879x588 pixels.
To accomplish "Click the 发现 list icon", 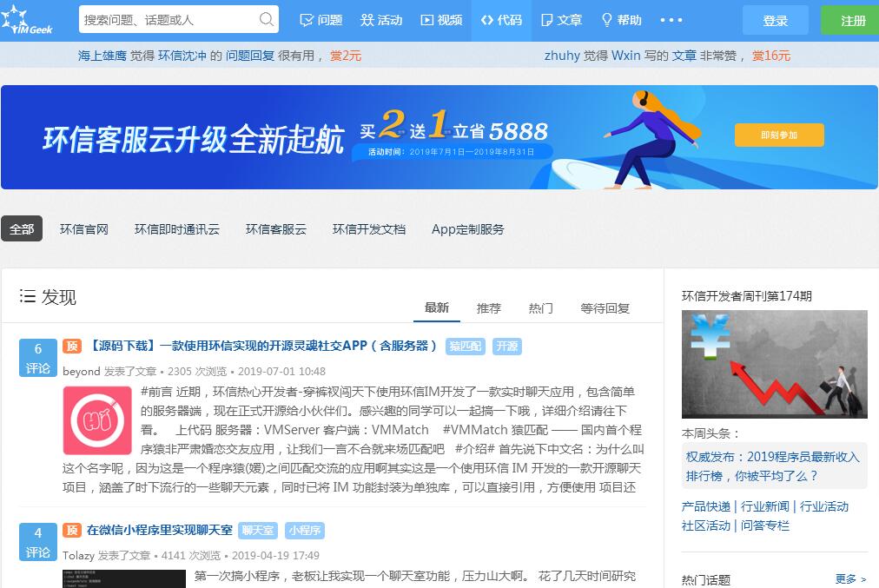I will coord(28,297).
